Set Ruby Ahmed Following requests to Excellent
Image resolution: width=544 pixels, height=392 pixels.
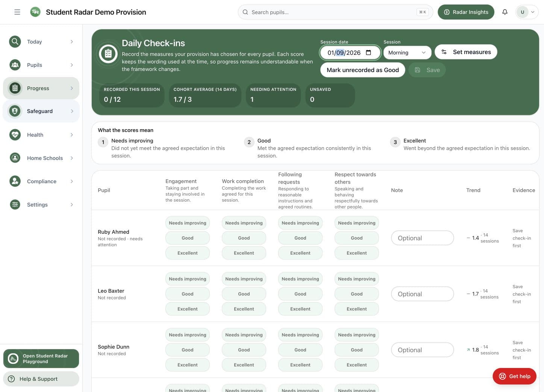pos(300,253)
